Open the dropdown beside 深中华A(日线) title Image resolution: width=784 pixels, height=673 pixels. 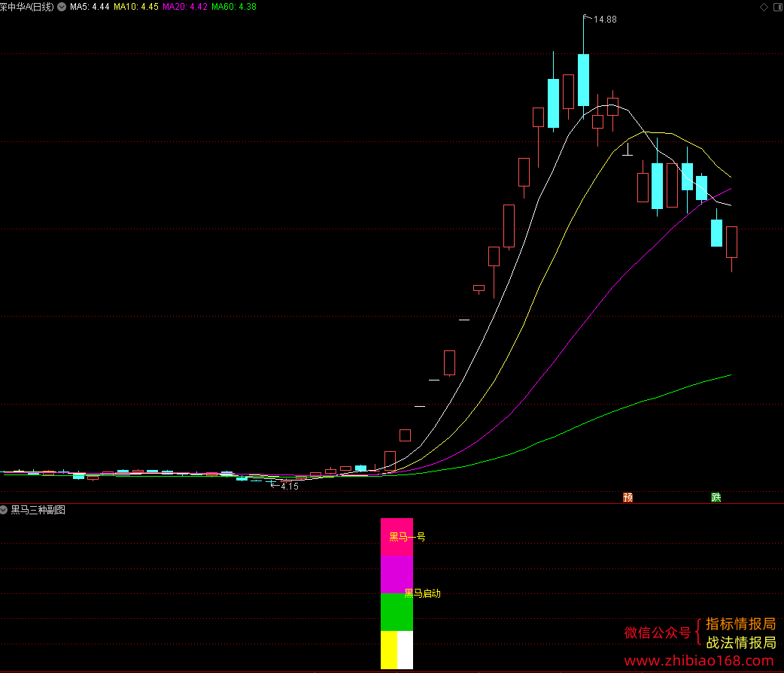pyautogui.click(x=62, y=7)
